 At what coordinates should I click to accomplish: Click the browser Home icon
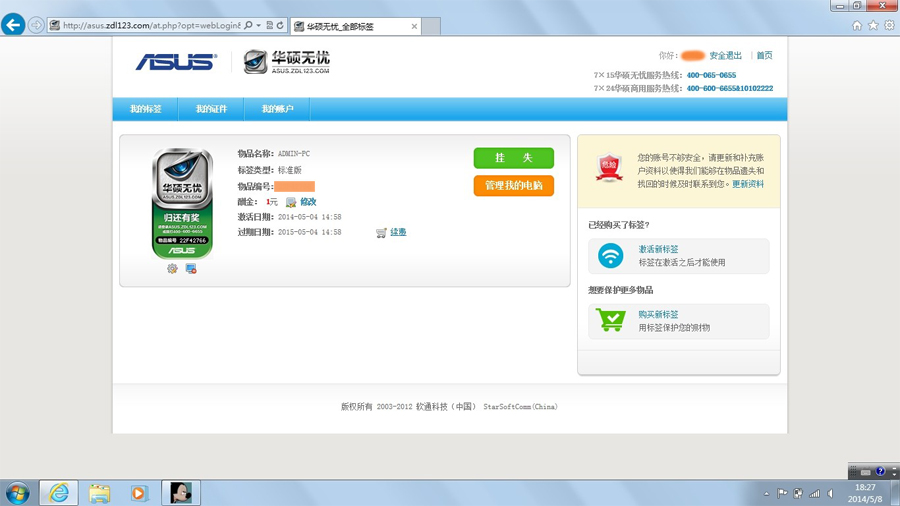pos(856,25)
